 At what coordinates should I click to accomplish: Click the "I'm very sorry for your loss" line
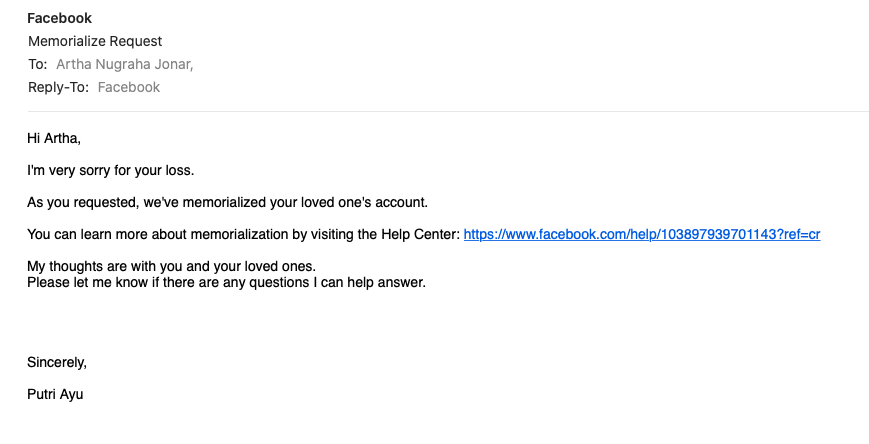tap(110, 170)
